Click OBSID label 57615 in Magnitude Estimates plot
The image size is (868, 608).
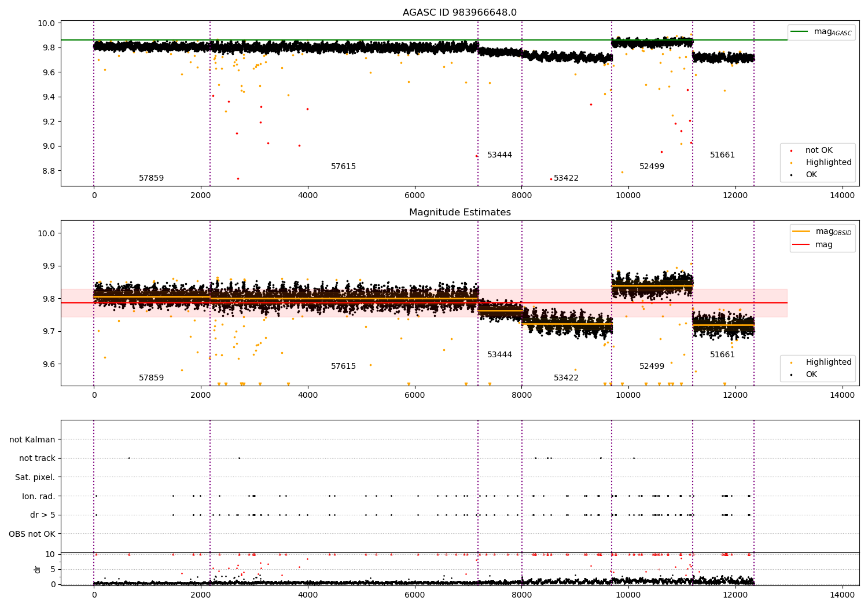click(x=344, y=367)
